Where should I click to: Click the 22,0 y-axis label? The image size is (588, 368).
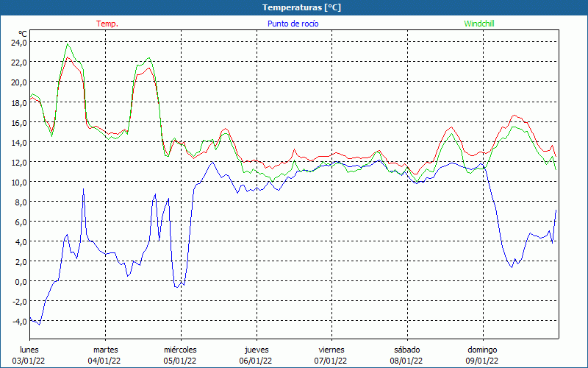pyautogui.click(x=19, y=63)
